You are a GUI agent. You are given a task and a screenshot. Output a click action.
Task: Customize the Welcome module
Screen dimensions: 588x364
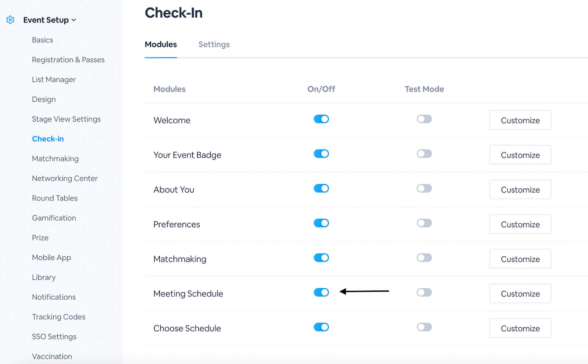click(520, 120)
